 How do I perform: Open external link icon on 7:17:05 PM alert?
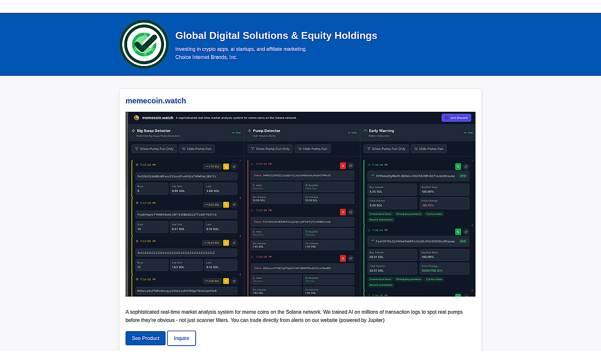point(234,243)
